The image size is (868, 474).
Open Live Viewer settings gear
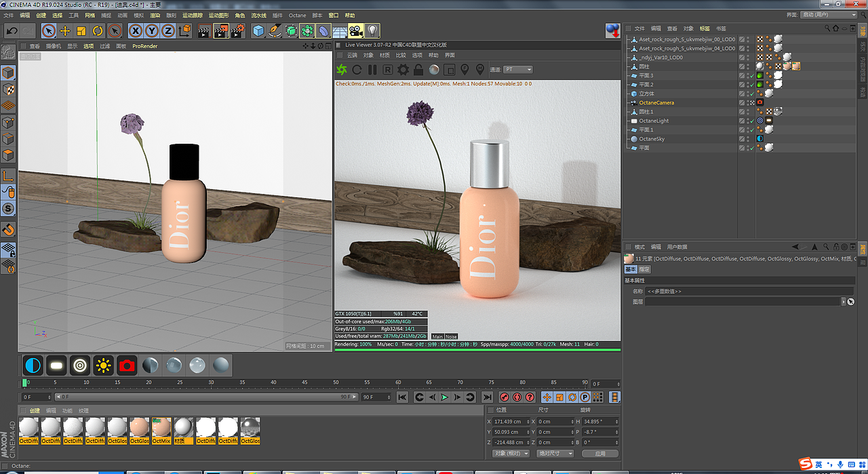pos(403,69)
